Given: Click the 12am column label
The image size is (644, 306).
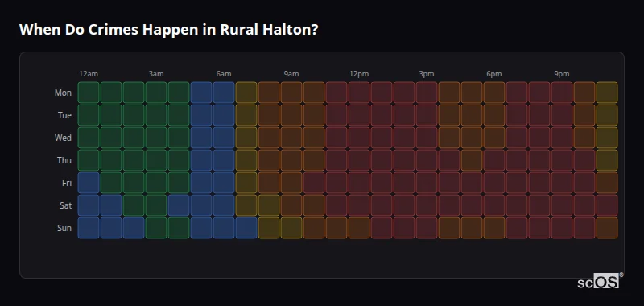Looking at the screenshot, I should coord(89,74).
